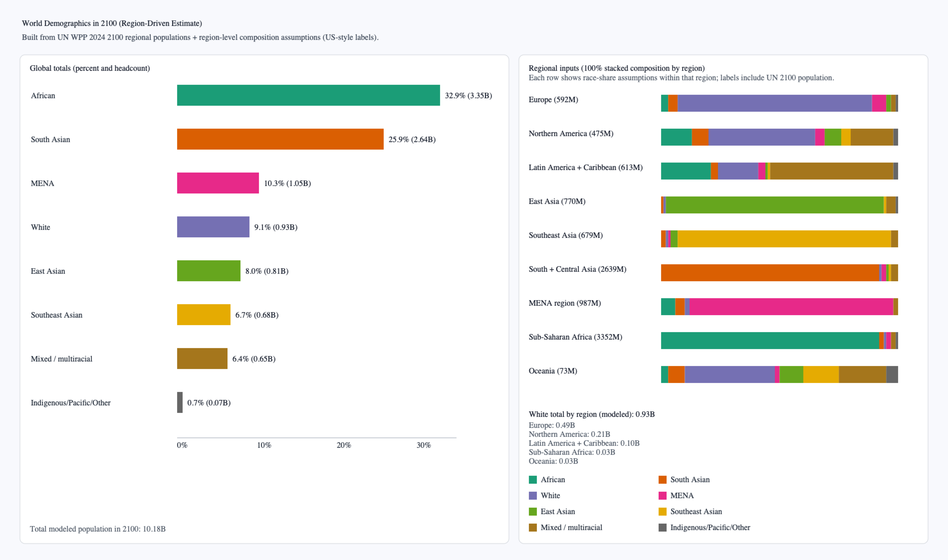Viewport: 948px width, 560px height.
Task: Click the 32.9% (3.35B) value label
Action: pyautogui.click(x=468, y=95)
